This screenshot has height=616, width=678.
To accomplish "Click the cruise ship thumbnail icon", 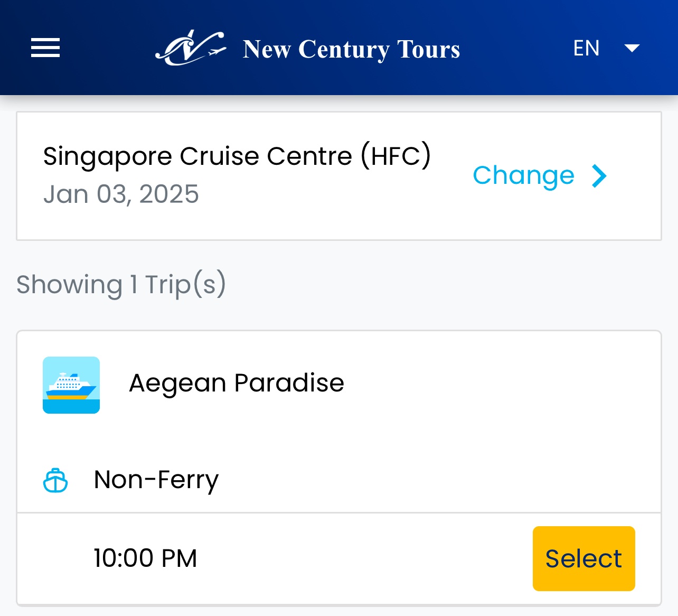I will tap(71, 385).
